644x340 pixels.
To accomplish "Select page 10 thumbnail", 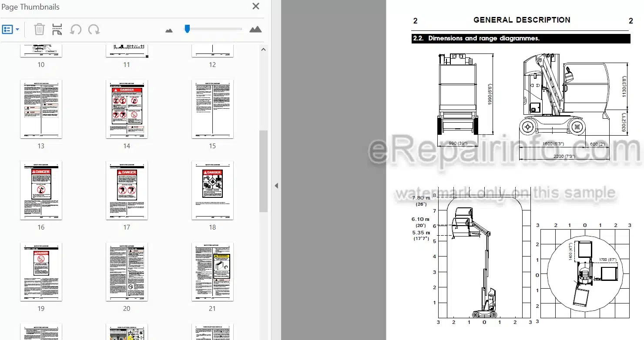I will 41,50.
